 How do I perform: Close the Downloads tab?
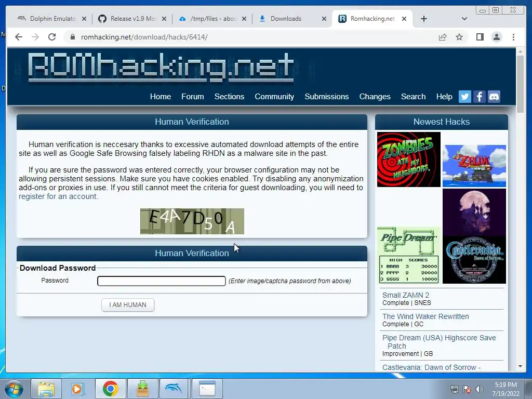click(324, 19)
